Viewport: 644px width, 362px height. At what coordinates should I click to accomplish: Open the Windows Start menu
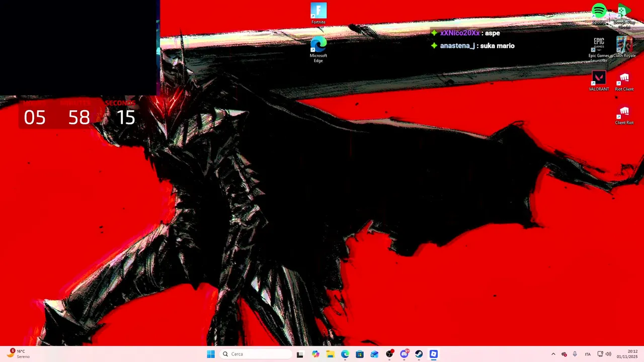pos(211,354)
